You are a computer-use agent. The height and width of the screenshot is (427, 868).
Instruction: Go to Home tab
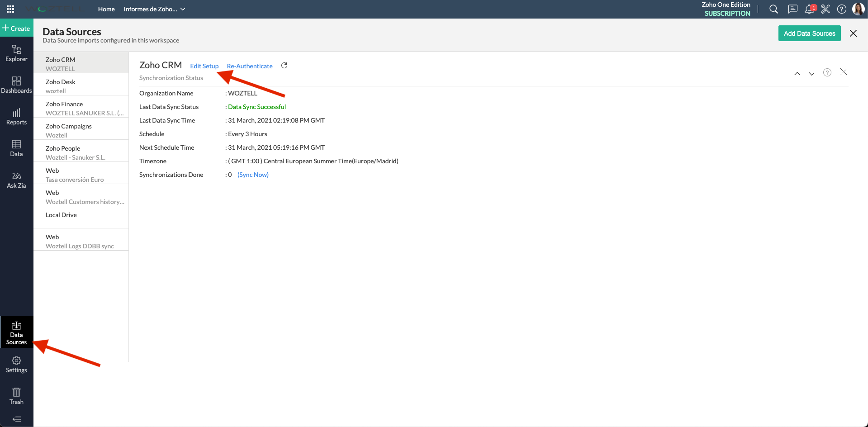[106, 9]
